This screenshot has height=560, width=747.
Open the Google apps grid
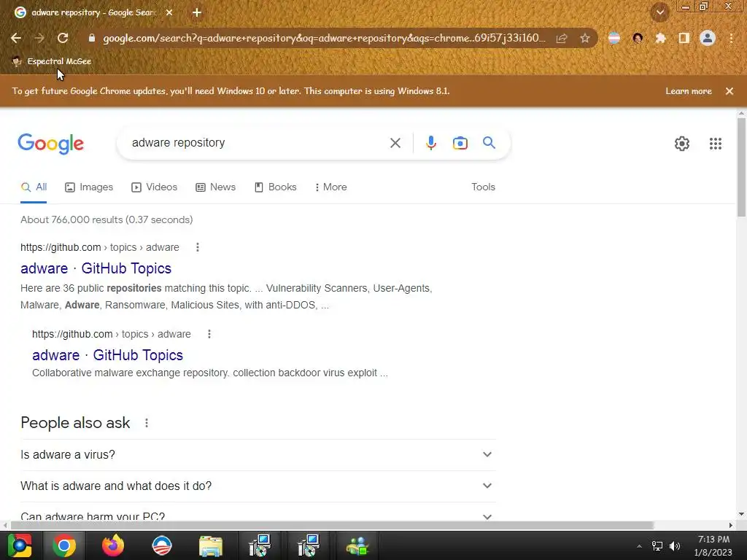[x=716, y=144]
